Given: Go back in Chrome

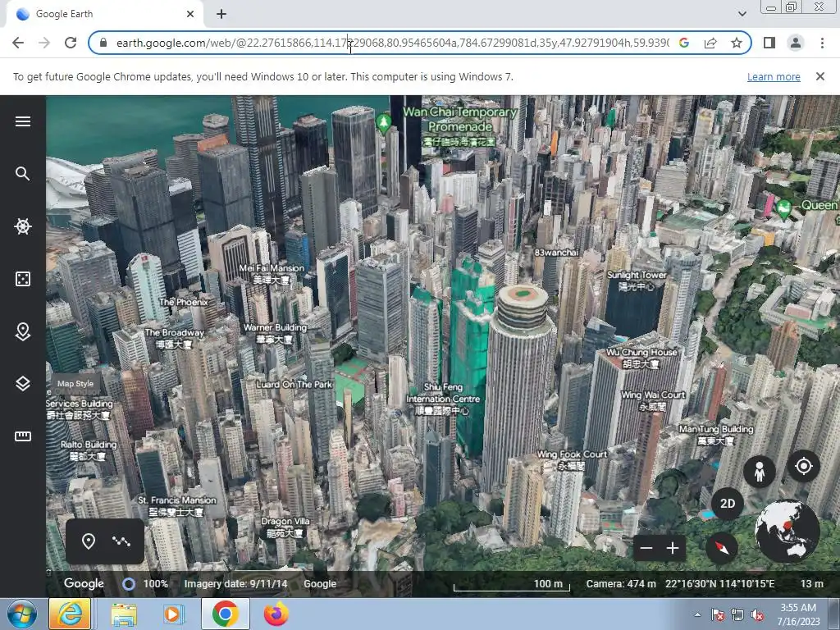Looking at the screenshot, I should point(18,43).
